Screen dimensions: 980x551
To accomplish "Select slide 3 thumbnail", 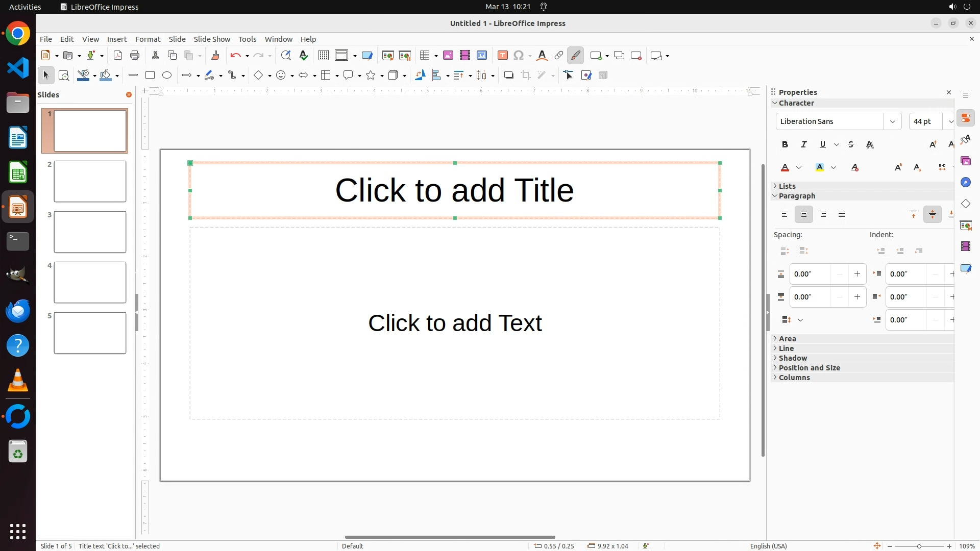I will [90, 232].
